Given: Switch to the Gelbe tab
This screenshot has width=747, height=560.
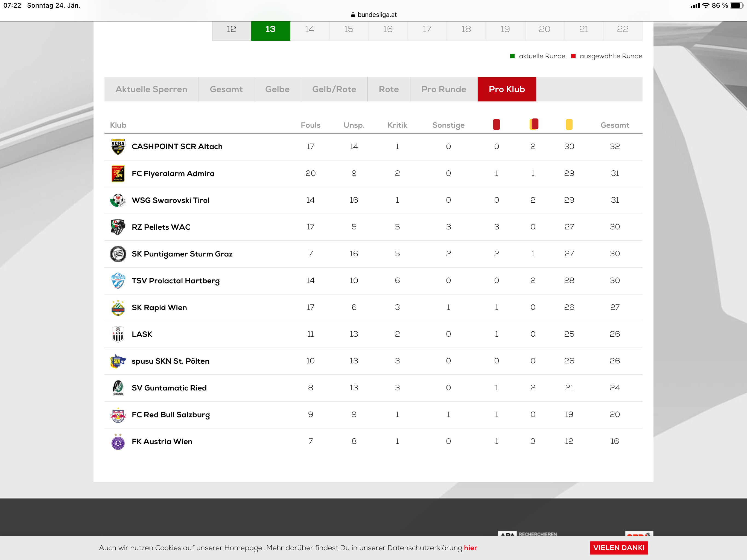Looking at the screenshot, I should [x=277, y=89].
